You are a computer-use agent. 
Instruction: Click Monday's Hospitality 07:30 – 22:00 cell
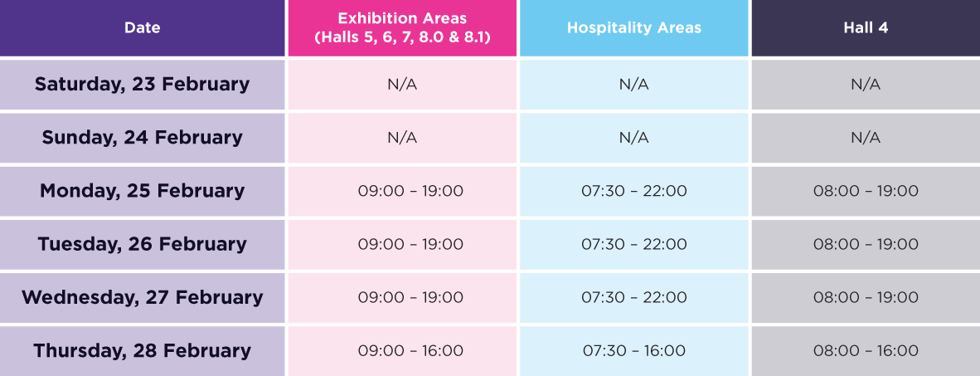pos(633,191)
